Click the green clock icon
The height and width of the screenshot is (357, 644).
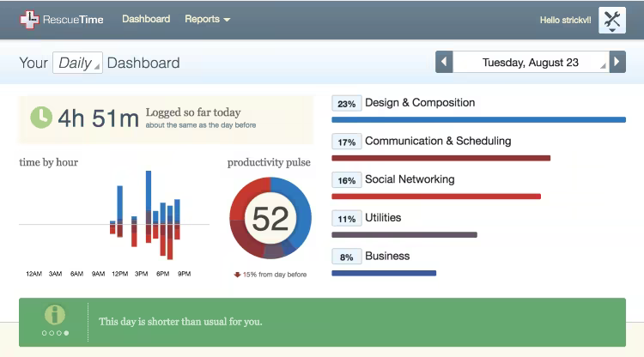pyautogui.click(x=41, y=118)
